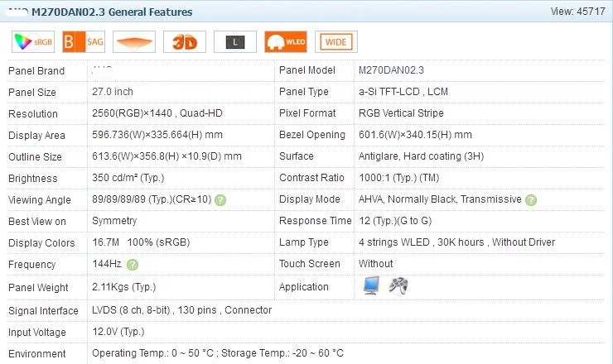Click the orange B SAG feature icon
The height and width of the screenshot is (364, 613).
click(x=82, y=42)
